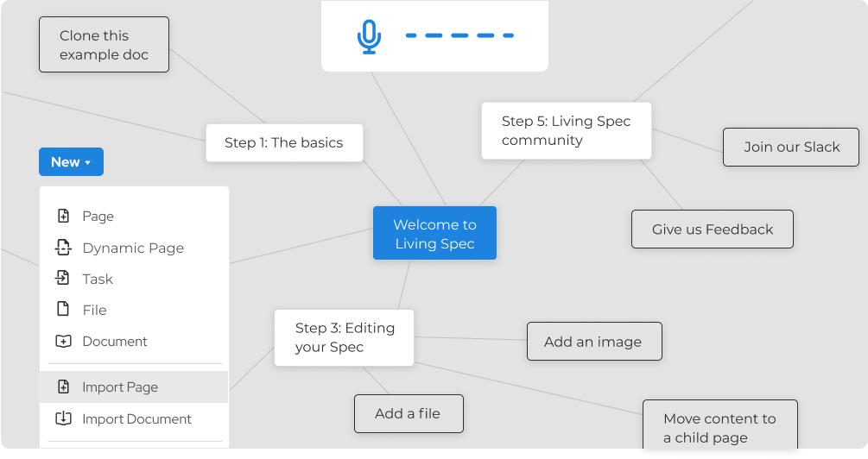Click the Import Document icon
868x459 pixels.
63,418
